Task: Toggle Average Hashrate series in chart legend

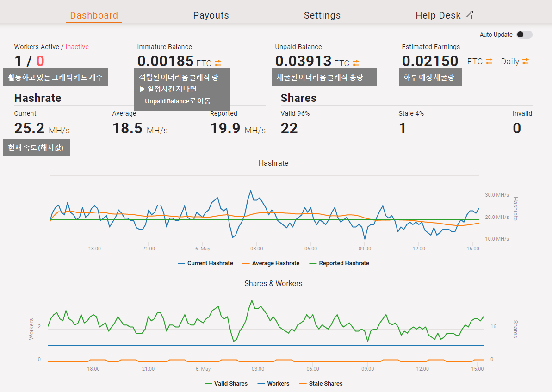Action: 271,263
